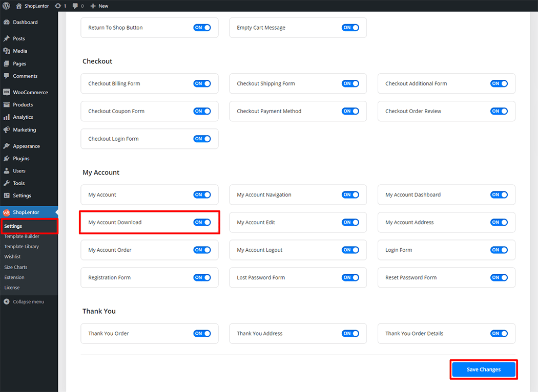Click the WooCommerce sidebar icon

[x=7, y=93]
